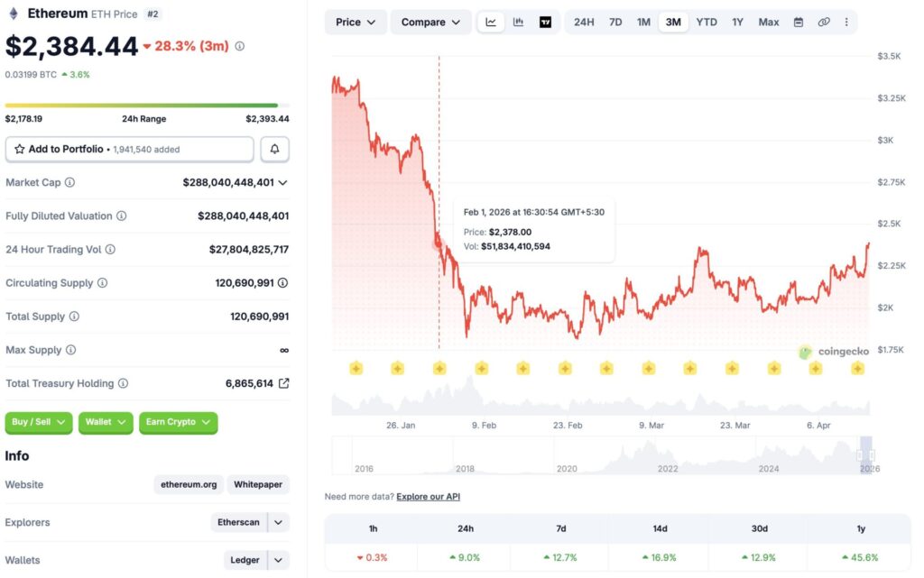This screenshot has height=578, width=924.
Task: Select the 7D chart tab
Action: point(615,22)
